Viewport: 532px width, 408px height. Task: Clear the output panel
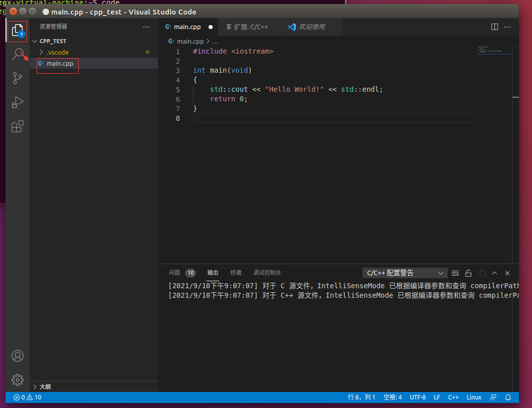click(455, 273)
